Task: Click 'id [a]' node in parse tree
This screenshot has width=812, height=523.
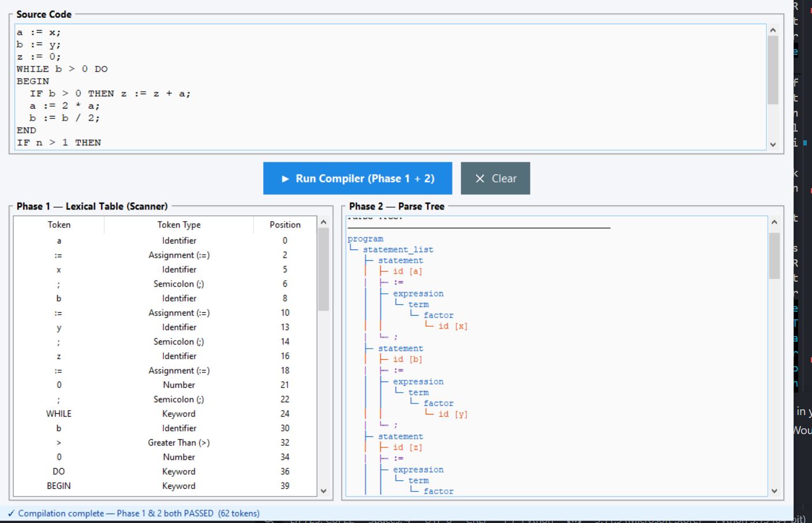Action: coord(407,271)
